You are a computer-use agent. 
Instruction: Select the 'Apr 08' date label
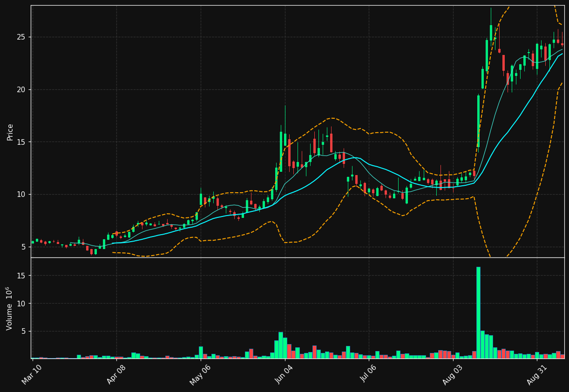click(116, 374)
